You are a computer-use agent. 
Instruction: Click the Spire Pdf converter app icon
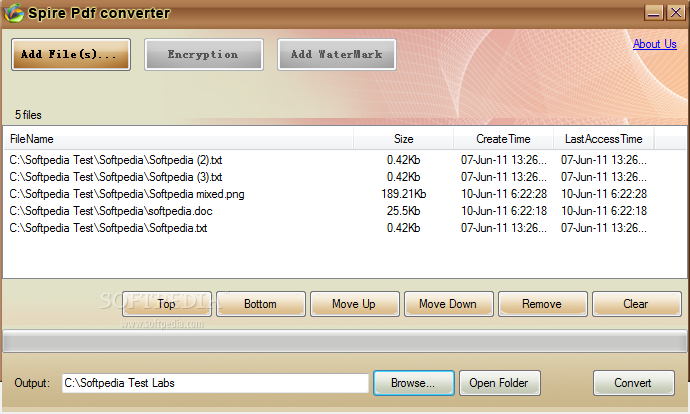(x=14, y=13)
